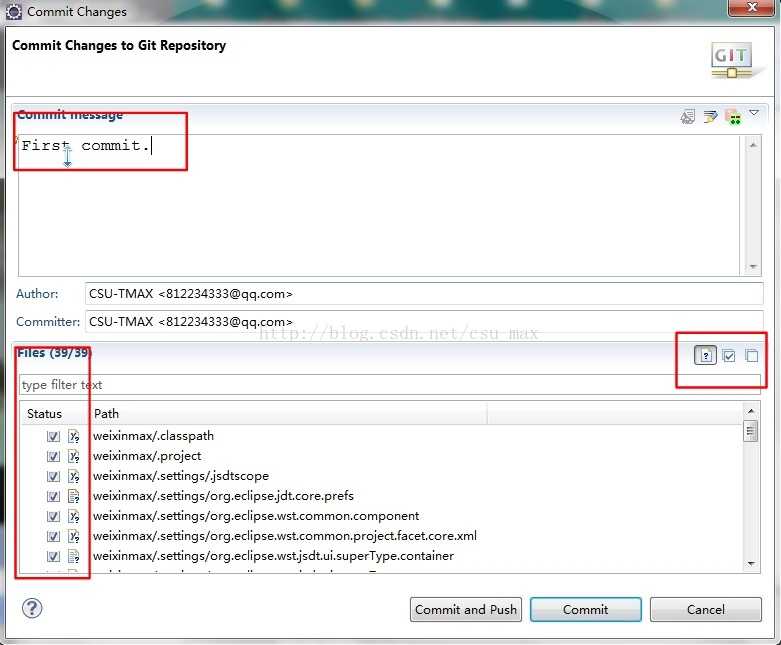
Task: Click the file list scrollbar up arrow
Action: (x=751, y=411)
